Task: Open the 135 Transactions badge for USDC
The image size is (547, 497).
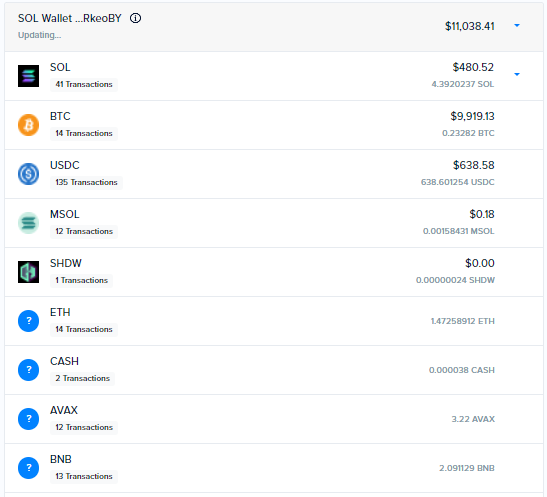Action: coord(87,182)
